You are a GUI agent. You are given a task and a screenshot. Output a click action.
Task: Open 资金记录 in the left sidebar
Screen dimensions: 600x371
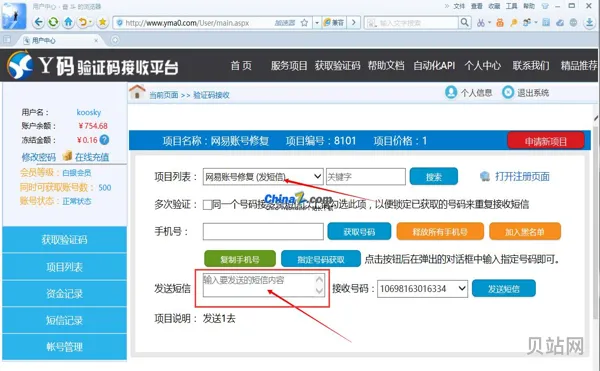[x=64, y=293]
